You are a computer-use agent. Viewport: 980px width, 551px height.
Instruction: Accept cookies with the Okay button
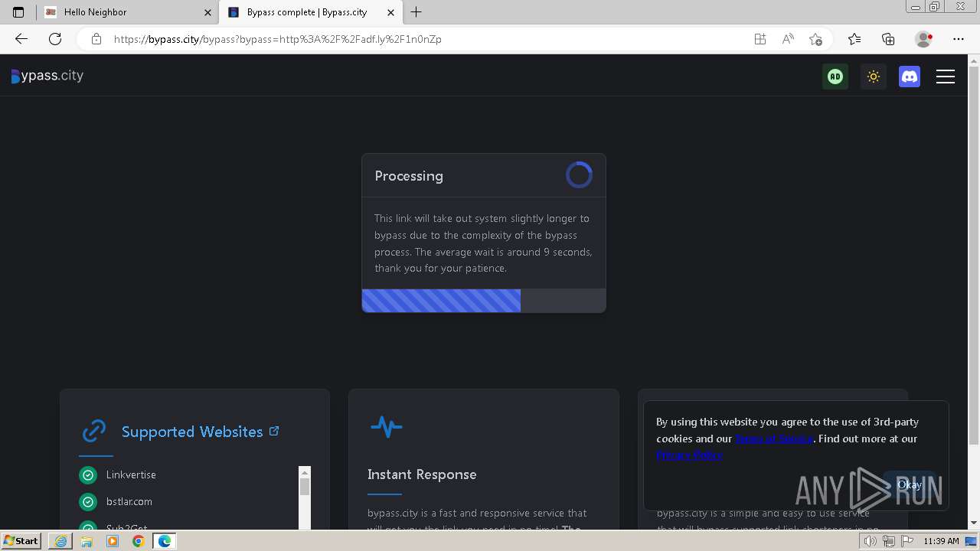click(x=910, y=484)
